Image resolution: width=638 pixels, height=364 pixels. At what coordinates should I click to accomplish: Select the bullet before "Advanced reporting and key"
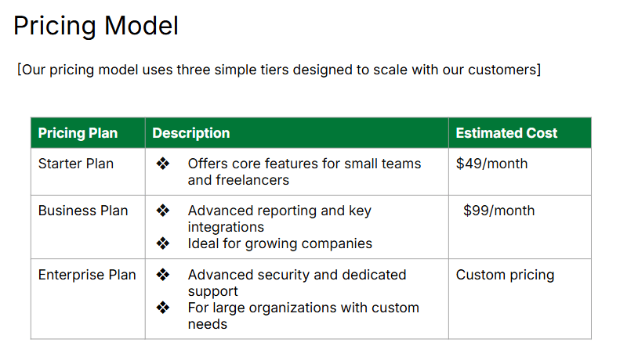pyautogui.click(x=163, y=211)
